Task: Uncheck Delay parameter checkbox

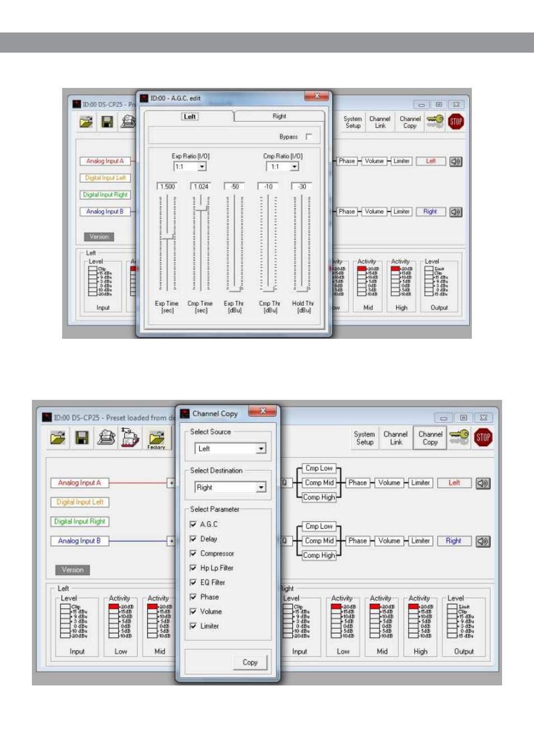Action: coord(193,539)
